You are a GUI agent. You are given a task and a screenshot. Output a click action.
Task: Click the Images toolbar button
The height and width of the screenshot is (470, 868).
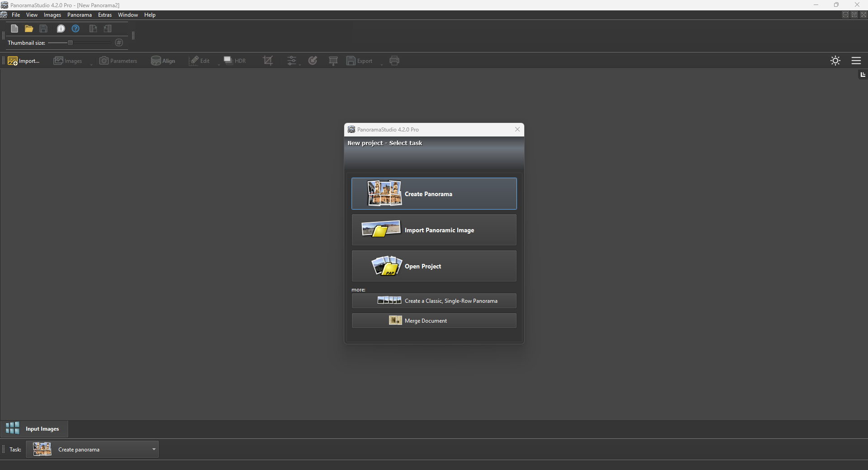(x=68, y=61)
